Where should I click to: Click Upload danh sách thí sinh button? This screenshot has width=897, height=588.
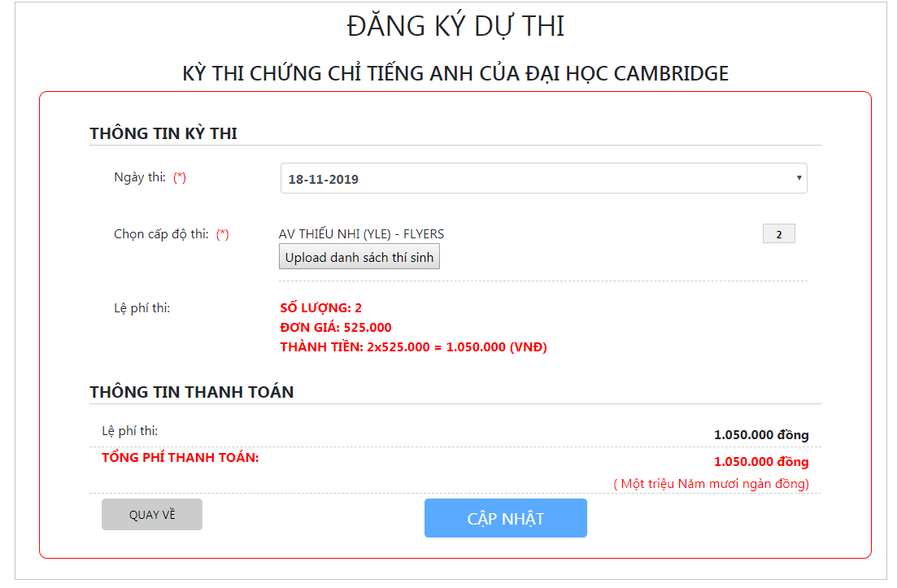click(359, 257)
